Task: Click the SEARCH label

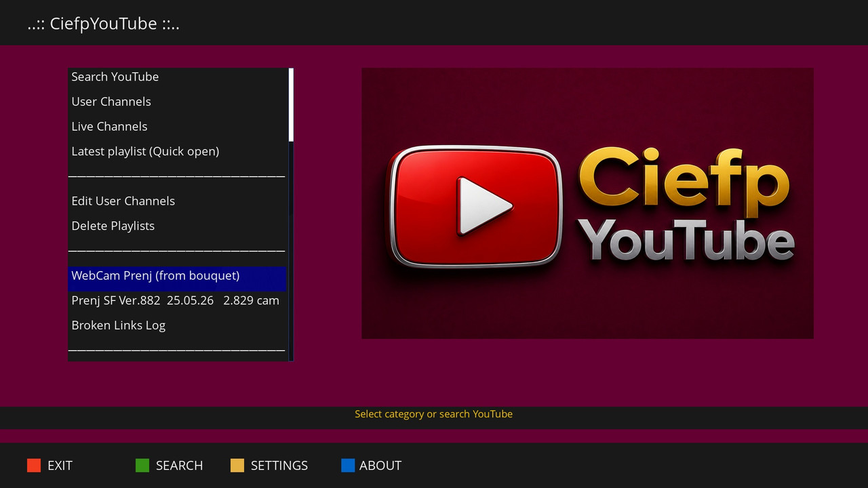Action: [x=179, y=466]
